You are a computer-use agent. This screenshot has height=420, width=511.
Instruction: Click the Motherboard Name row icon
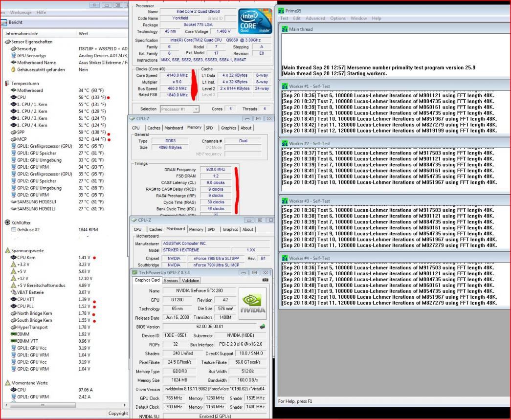click(13, 62)
